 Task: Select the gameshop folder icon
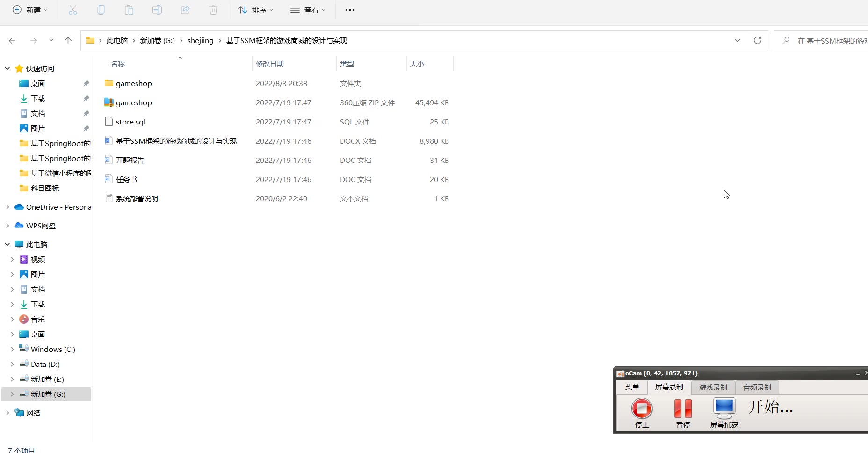[x=109, y=83]
